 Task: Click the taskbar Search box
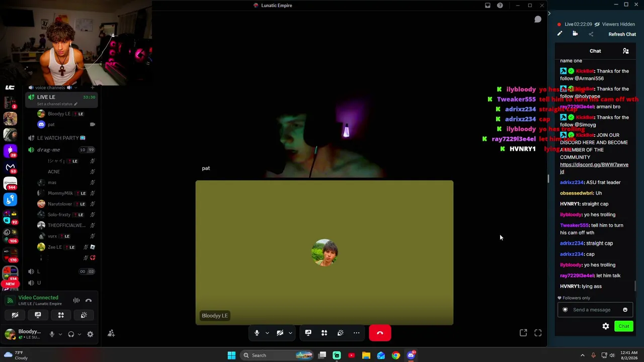[x=278, y=355]
